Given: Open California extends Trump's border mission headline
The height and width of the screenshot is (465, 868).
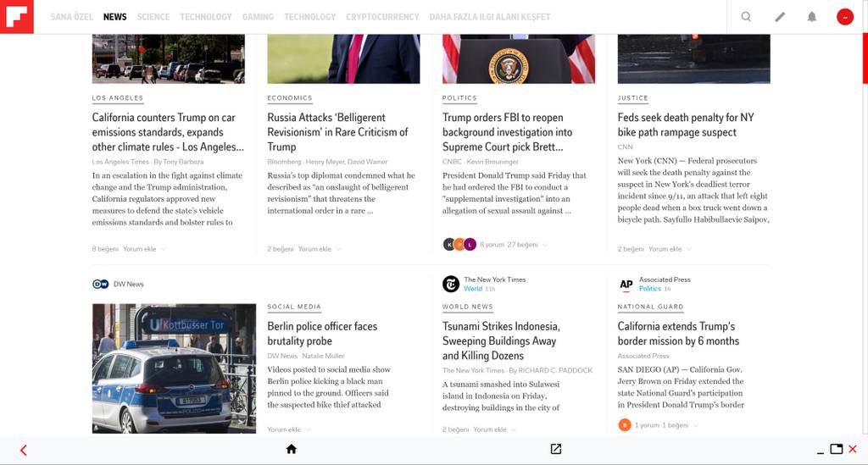Looking at the screenshot, I should (678, 334).
